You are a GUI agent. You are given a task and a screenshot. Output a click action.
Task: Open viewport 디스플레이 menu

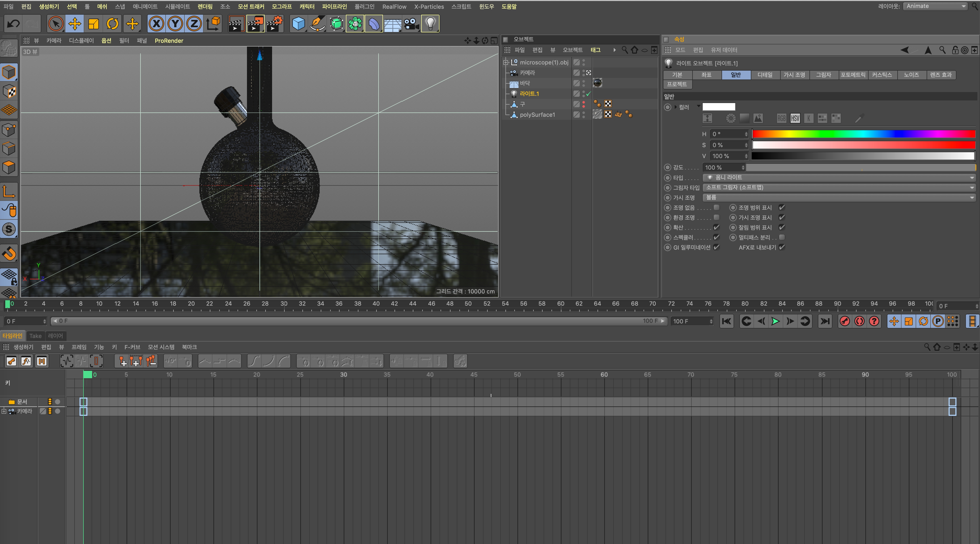point(81,40)
